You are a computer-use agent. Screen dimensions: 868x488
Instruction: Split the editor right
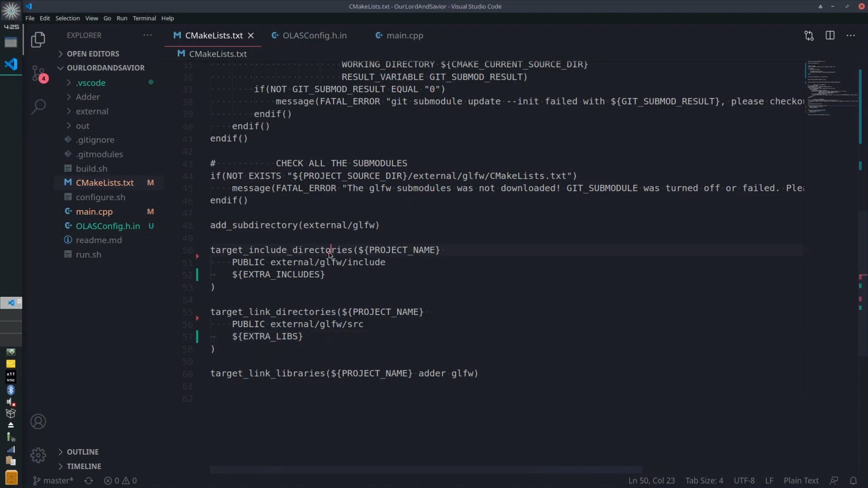click(830, 35)
